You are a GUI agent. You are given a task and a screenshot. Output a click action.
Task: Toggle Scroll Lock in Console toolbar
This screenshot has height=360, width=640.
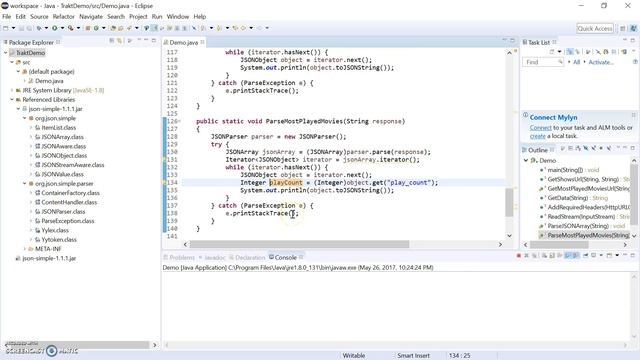coord(552,255)
